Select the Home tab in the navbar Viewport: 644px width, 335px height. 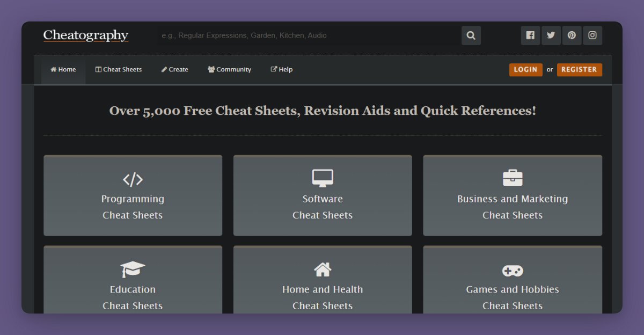(62, 69)
